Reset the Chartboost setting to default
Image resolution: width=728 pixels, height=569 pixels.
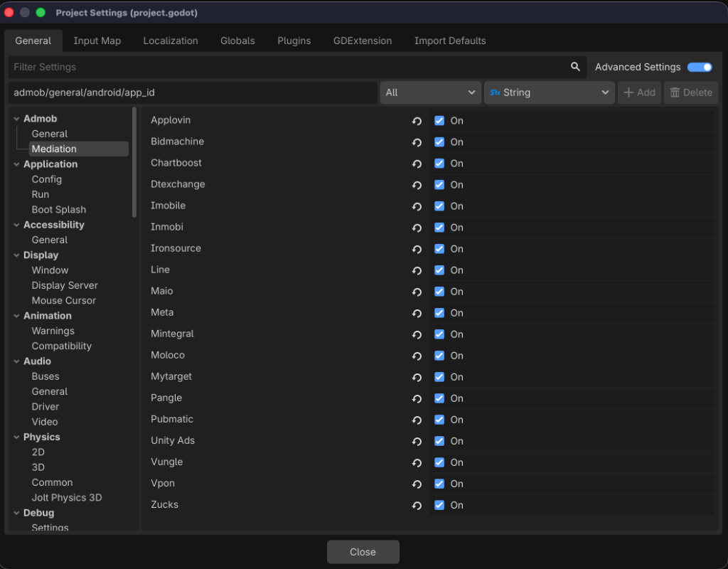(417, 164)
